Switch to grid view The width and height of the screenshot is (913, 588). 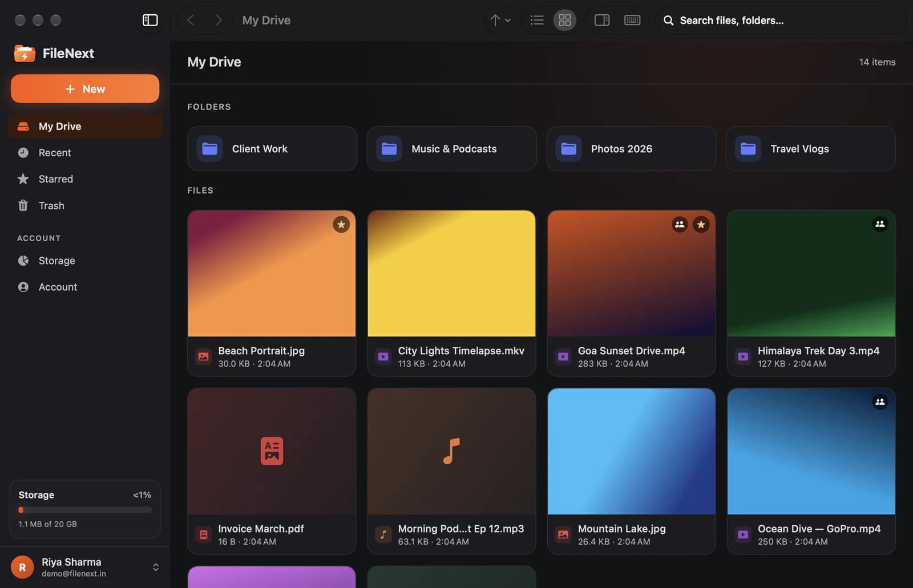[564, 20]
